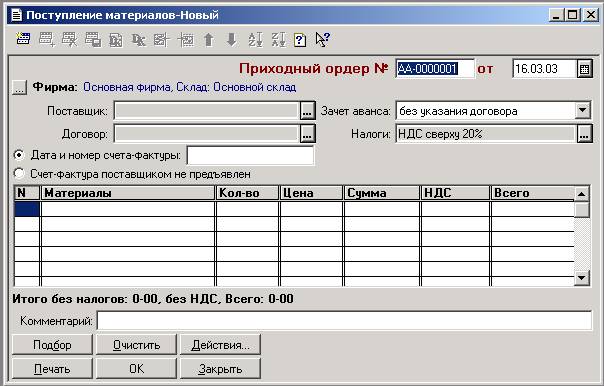Minimize the Поступление материалов window
Image resolution: width=604 pixels, height=386 pixels.
point(556,15)
